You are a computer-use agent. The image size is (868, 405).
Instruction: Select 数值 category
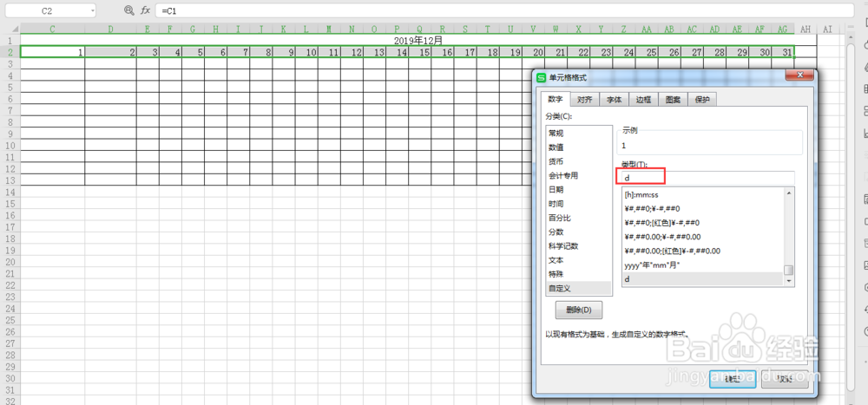(578, 147)
